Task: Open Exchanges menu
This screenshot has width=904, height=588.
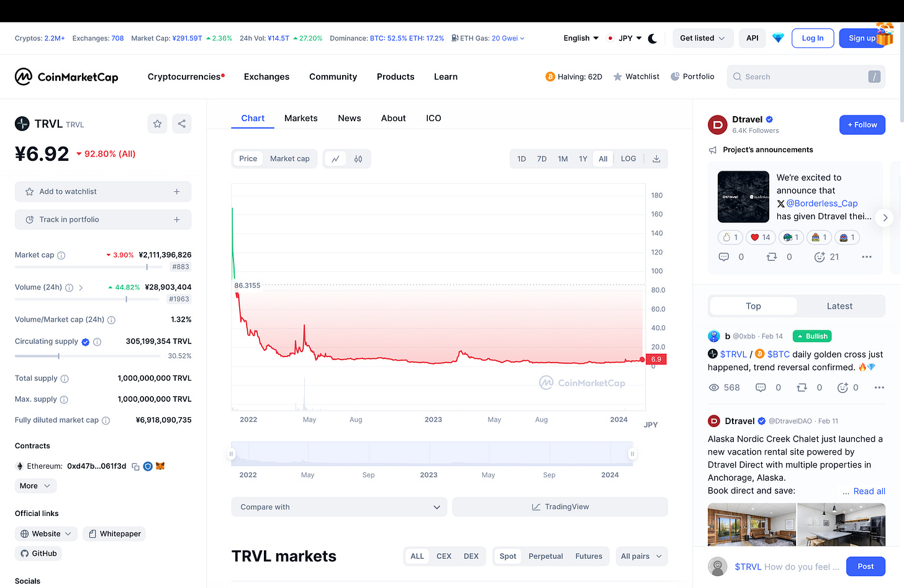Action: tap(267, 77)
